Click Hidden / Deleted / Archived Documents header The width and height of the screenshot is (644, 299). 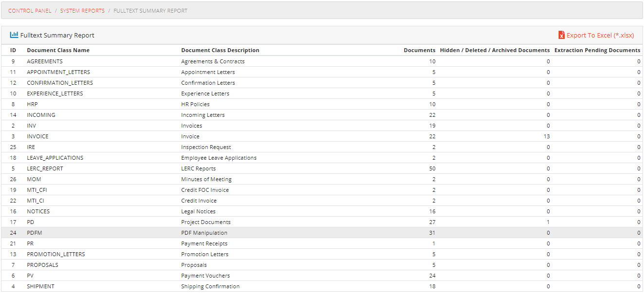click(x=495, y=50)
